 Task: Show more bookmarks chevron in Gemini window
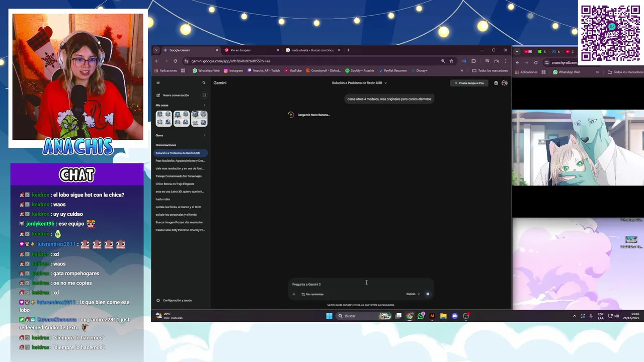462,70
